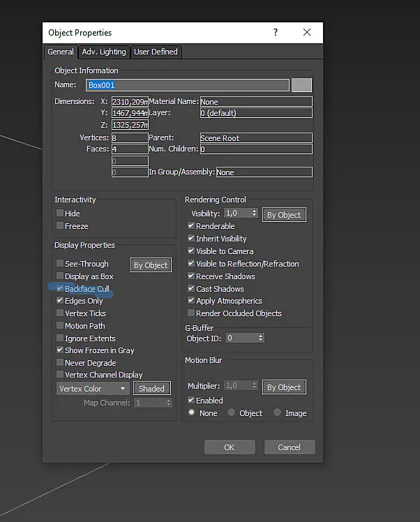Toggle Ignore Extents
Image resolution: width=420 pixels, height=522 pixels.
point(60,338)
